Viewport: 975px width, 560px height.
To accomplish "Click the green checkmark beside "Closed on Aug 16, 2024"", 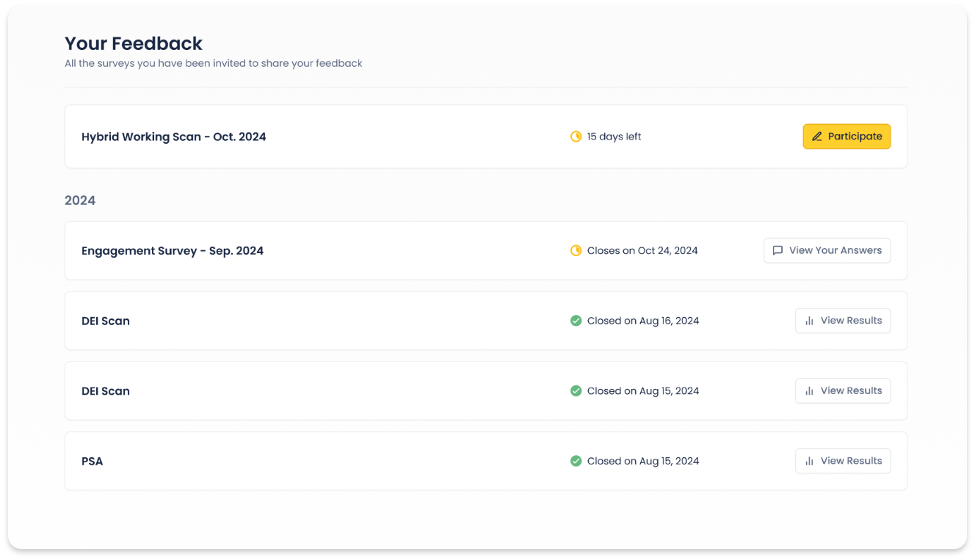I will (576, 321).
